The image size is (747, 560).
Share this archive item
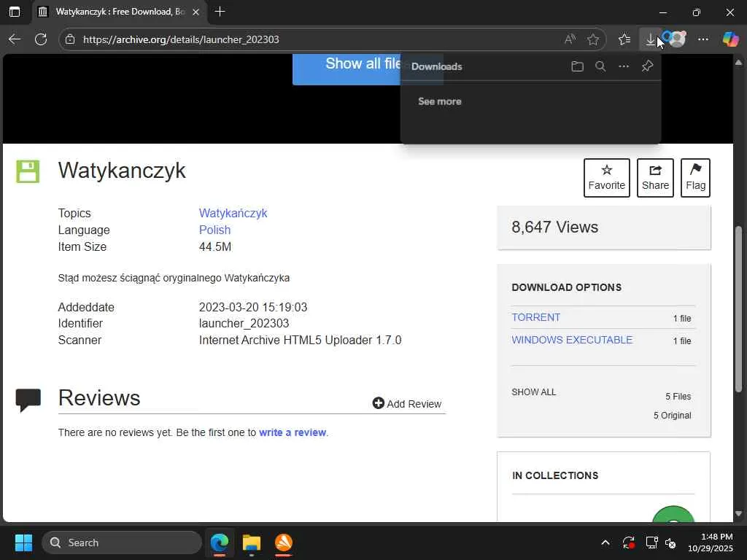655,178
